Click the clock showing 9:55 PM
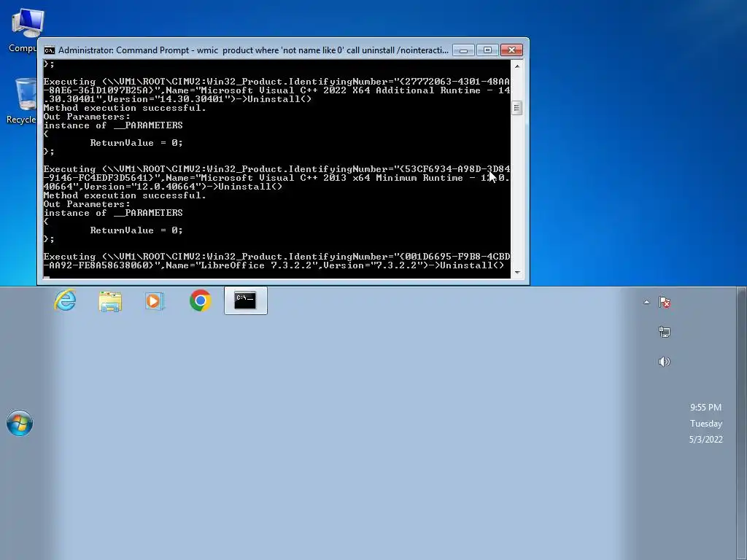Viewport: 747px width, 560px height. [705, 407]
